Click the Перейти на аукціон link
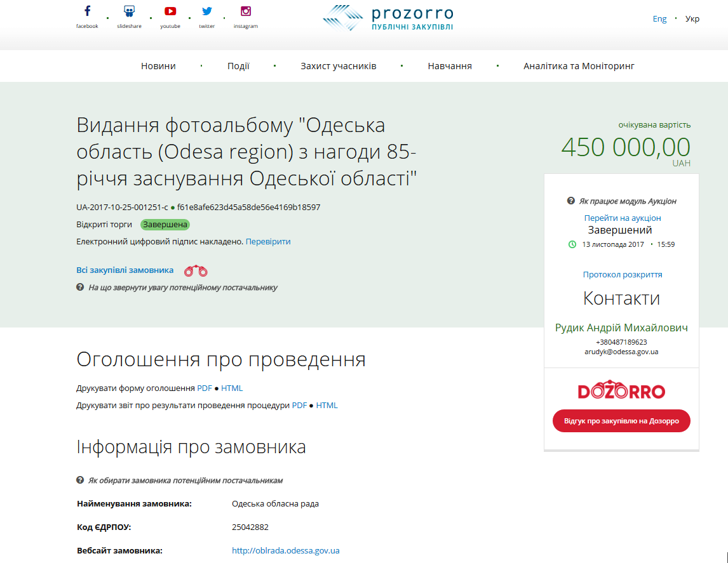The height and width of the screenshot is (563, 728). click(x=622, y=218)
